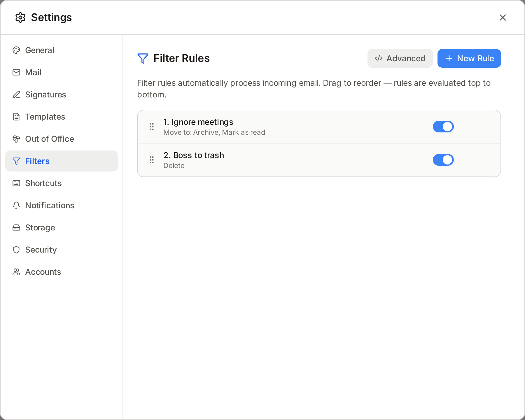Go to the Accounts settings section
Screen dimensions: 525x420
click(43, 272)
